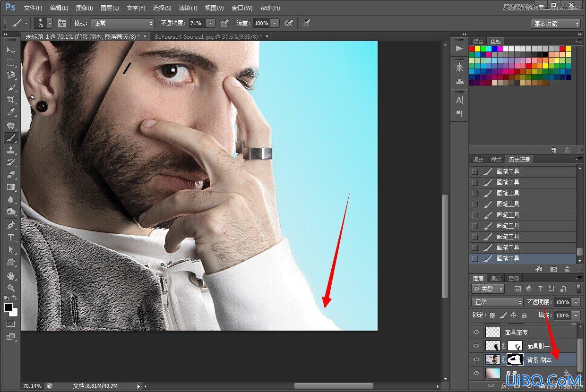Toggle layer filtering switch on/off

click(578, 289)
